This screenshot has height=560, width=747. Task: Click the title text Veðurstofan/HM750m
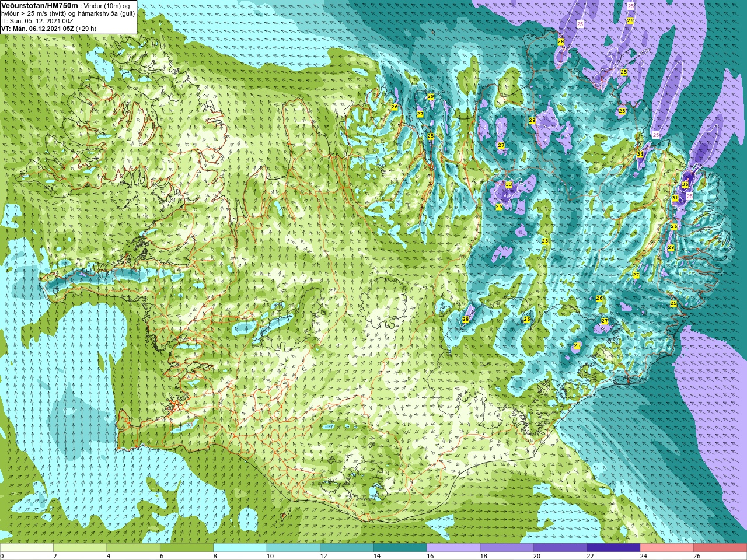[x=40, y=5]
